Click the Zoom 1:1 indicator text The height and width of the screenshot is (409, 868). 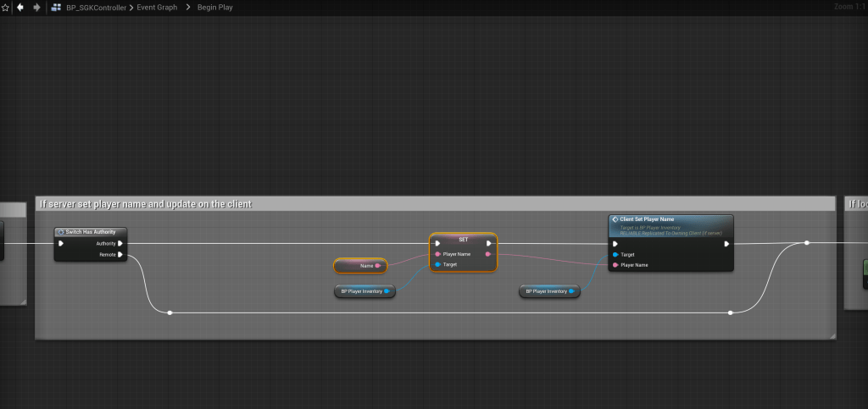[849, 7]
